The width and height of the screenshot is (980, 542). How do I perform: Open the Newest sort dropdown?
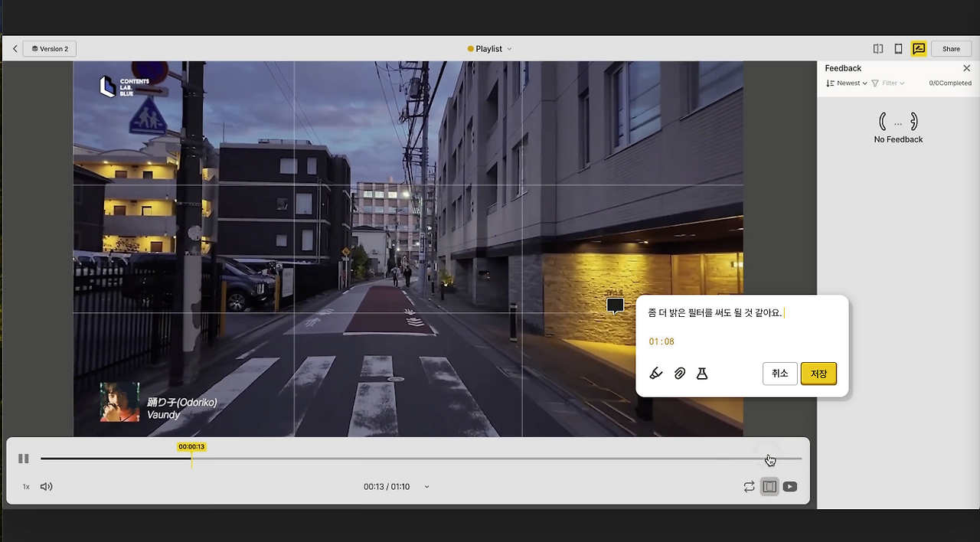[847, 83]
